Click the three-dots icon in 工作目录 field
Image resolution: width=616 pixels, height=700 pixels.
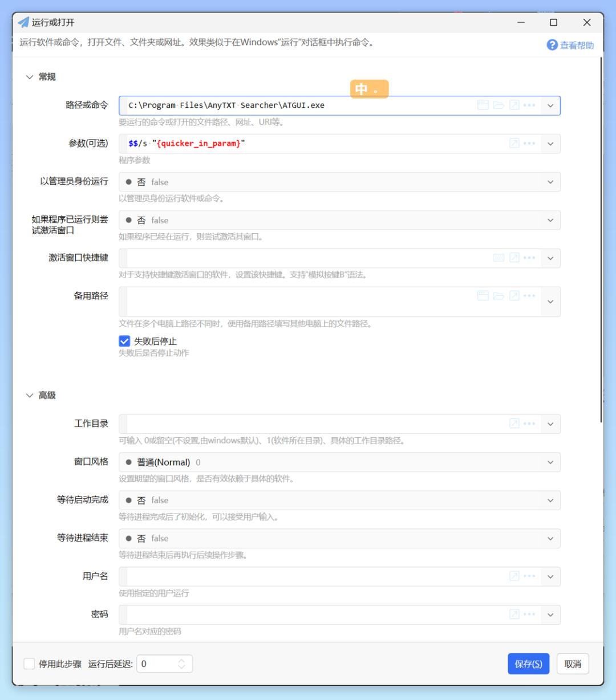click(x=529, y=424)
